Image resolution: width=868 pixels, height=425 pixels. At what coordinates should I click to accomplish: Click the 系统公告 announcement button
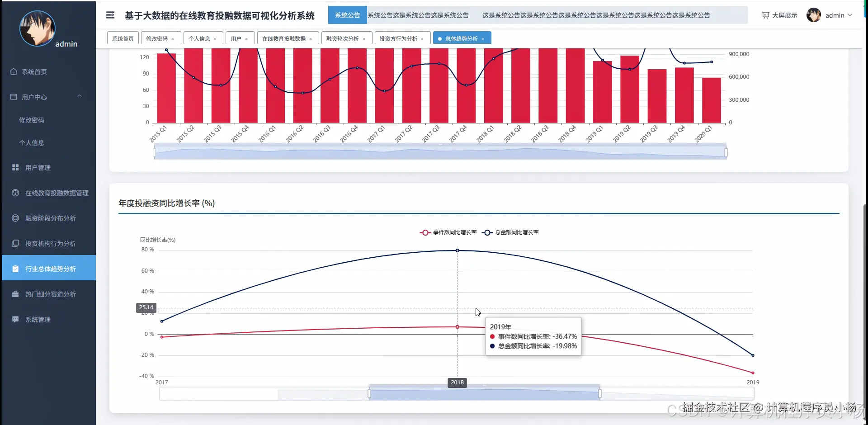click(347, 15)
